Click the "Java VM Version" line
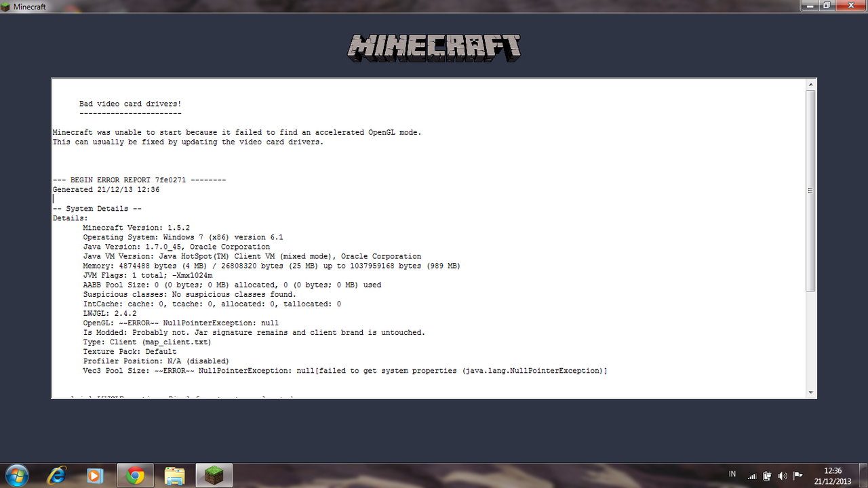This screenshot has width=868, height=488. pyautogui.click(x=252, y=256)
